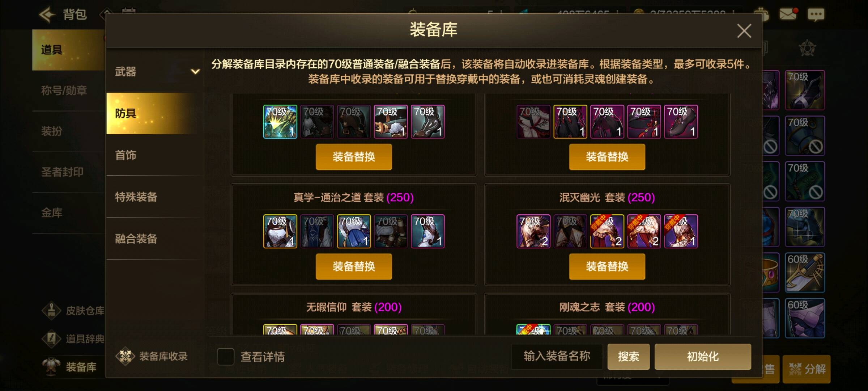Click 装备替换 under 真学-通治之道 套装
This screenshot has width=868, height=391.
click(x=354, y=266)
